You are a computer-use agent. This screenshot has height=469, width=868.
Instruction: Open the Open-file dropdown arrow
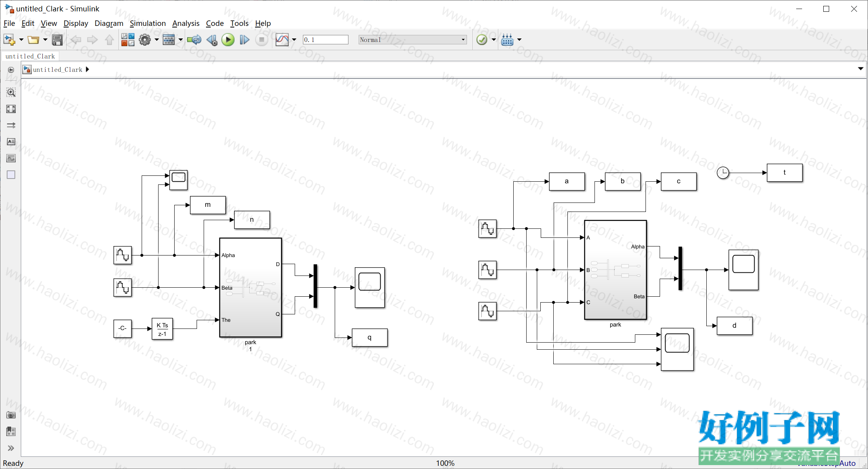point(45,40)
